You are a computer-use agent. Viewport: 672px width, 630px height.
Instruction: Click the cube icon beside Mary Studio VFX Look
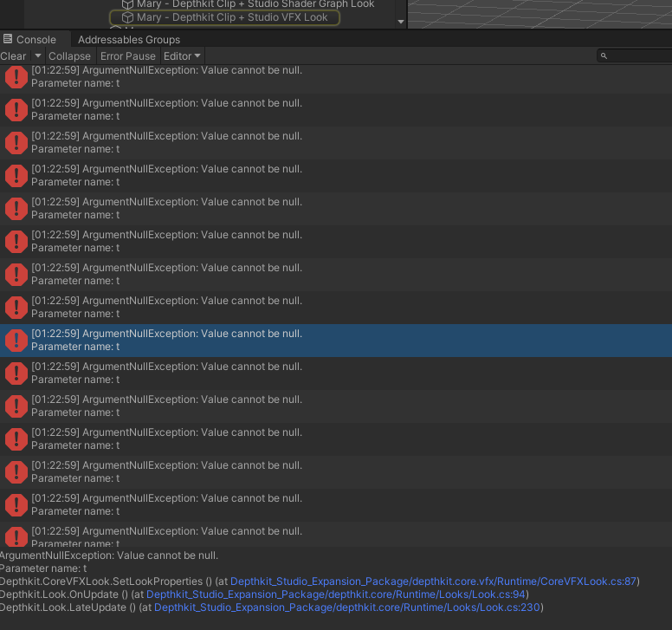[127, 17]
